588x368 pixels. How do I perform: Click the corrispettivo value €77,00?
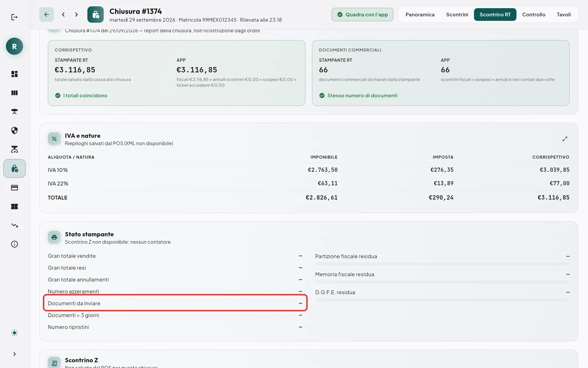(560, 184)
